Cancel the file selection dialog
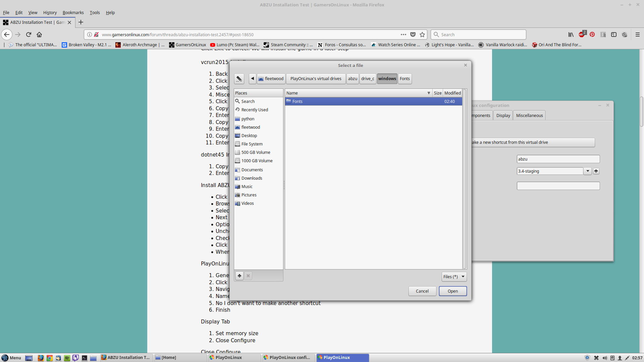Image resolution: width=644 pixels, height=362 pixels. 422,291
